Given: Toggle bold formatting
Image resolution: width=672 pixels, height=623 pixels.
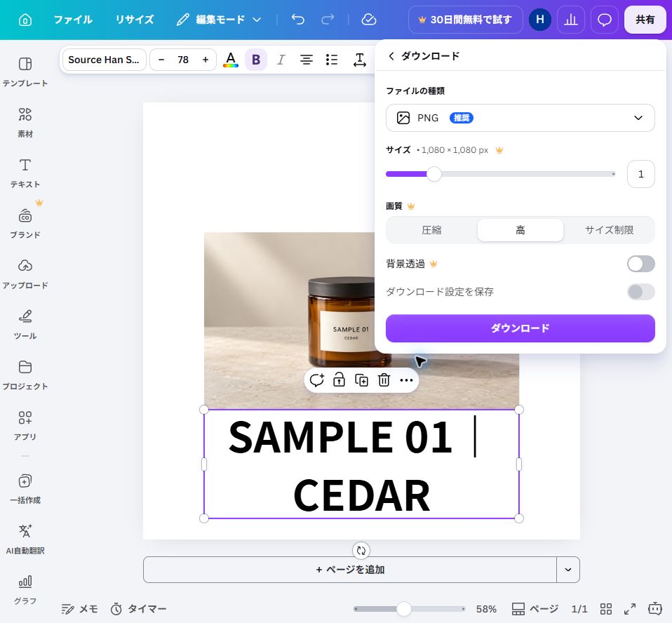Looking at the screenshot, I should tap(256, 60).
